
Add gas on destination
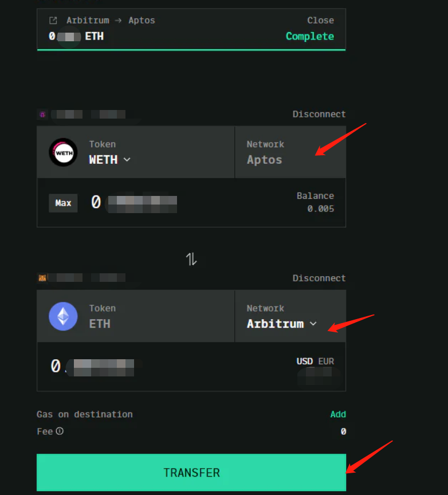[338, 414]
